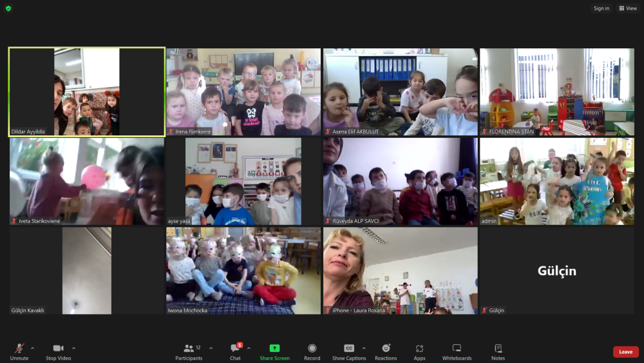Select Iwona Mochocka video tile
The height and width of the screenshot is (363, 644).
point(243,271)
